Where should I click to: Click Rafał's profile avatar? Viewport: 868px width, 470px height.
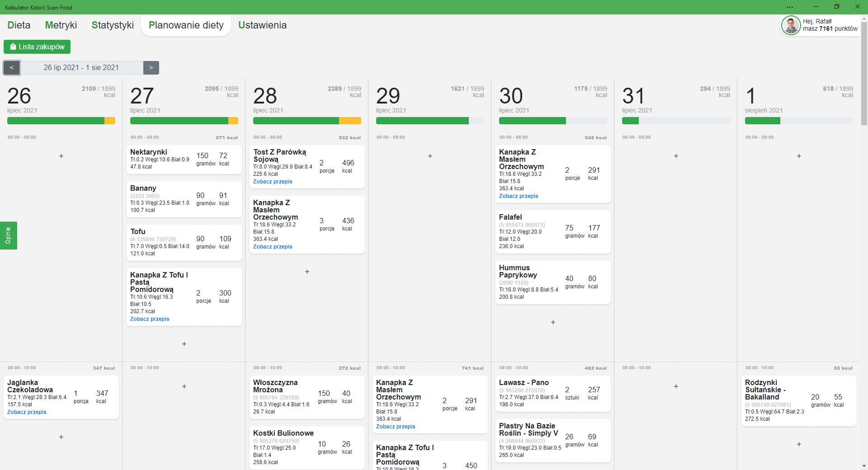(x=791, y=25)
